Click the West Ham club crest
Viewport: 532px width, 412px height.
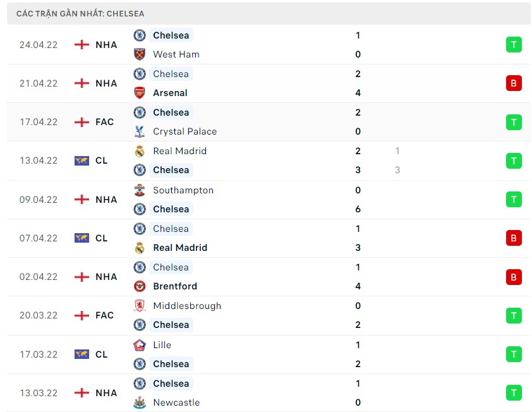coord(140,54)
